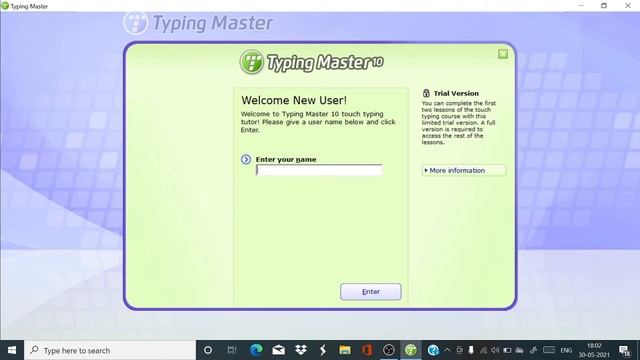Screen dimensions: 640x360
Task: Minimize the Typing Master window
Action: pyautogui.click(x=581, y=5)
